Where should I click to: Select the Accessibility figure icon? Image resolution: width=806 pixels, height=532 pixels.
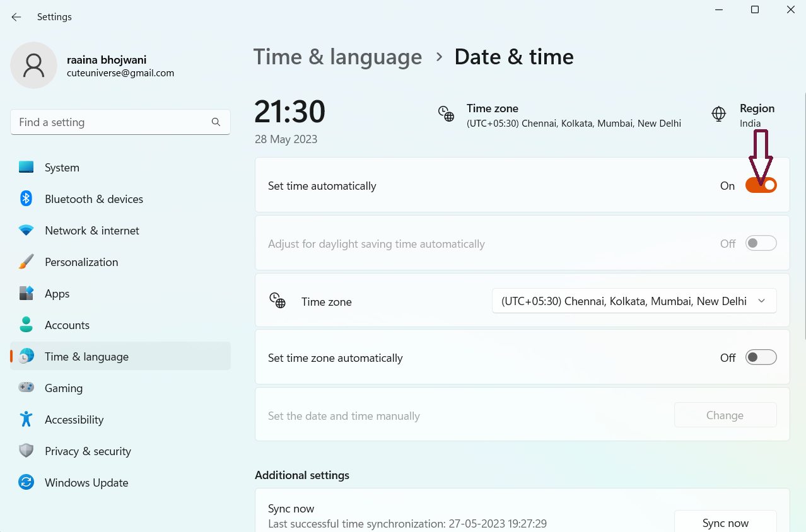click(x=26, y=420)
